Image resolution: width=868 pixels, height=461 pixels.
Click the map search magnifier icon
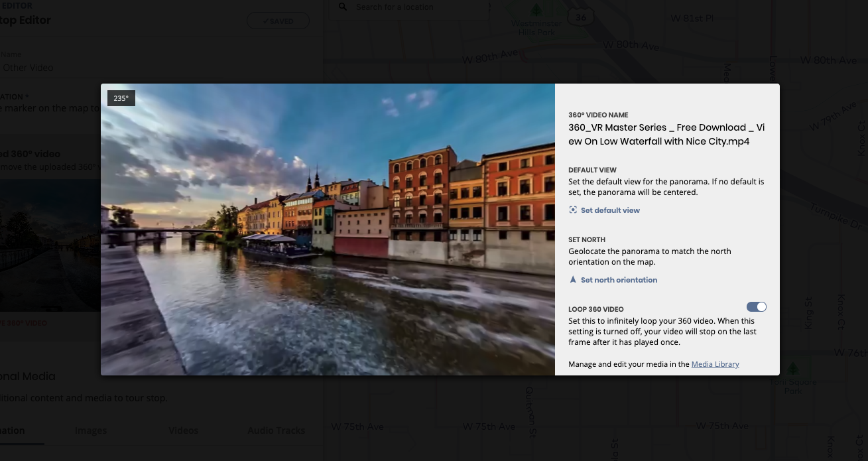(x=343, y=7)
